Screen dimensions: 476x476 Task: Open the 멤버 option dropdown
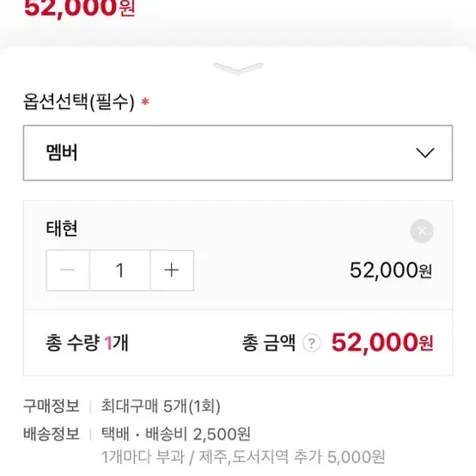[238, 153]
